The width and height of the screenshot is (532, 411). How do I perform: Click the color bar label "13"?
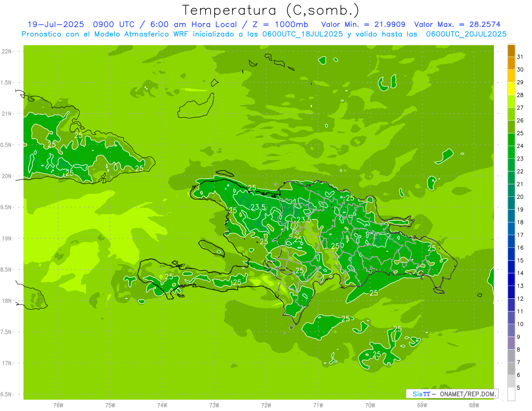(x=520, y=286)
